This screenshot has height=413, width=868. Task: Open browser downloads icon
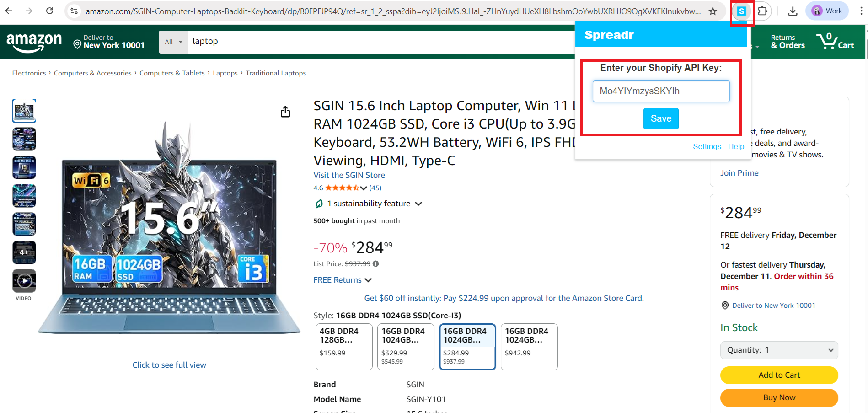click(793, 11)
